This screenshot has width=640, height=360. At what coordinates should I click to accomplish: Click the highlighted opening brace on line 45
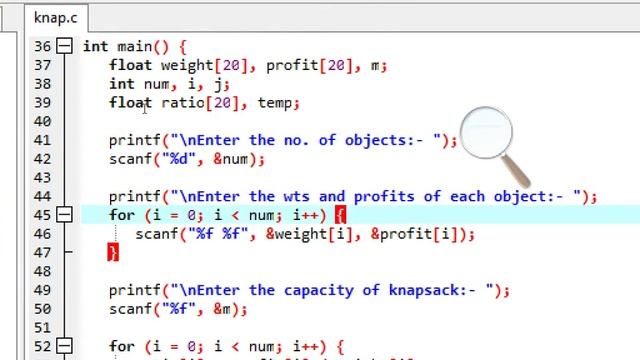click(340, 215)
